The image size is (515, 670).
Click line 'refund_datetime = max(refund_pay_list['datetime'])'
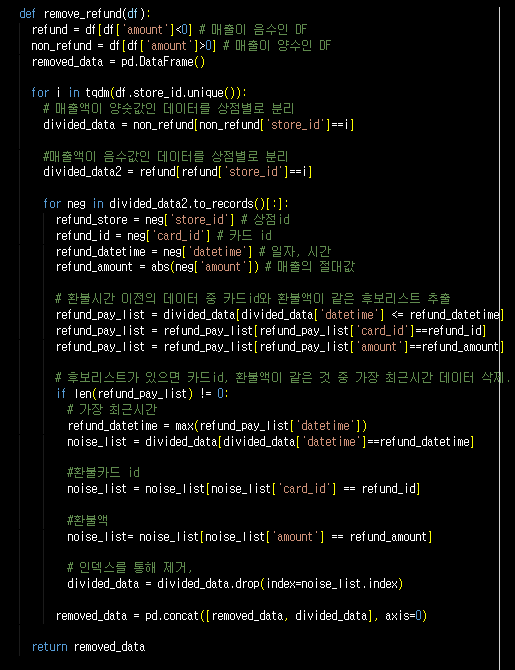pyautogui.click(x=217, y=426)
